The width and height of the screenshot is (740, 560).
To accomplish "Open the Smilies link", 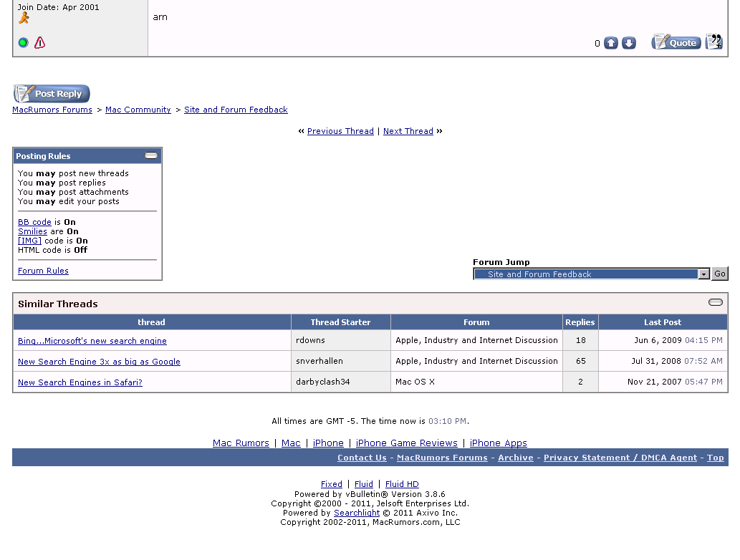I will pyautogui.click(x=32, y=231).
